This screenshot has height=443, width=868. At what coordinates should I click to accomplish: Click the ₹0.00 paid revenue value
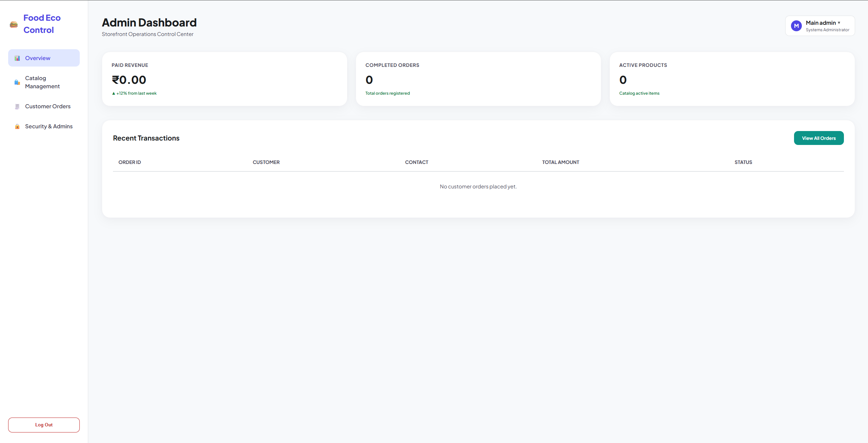(x=129, y=80)
